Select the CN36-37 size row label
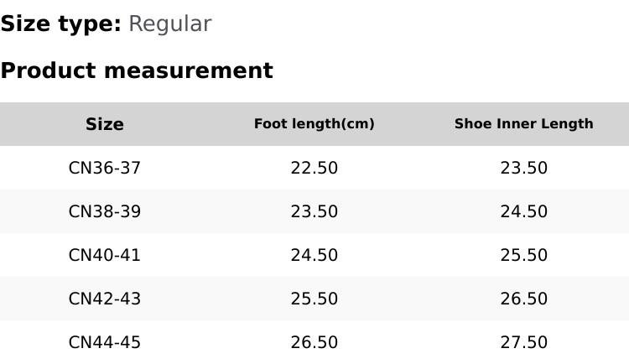Image resolution: width=629 pixels, height=364 pixels. (105, 168)
